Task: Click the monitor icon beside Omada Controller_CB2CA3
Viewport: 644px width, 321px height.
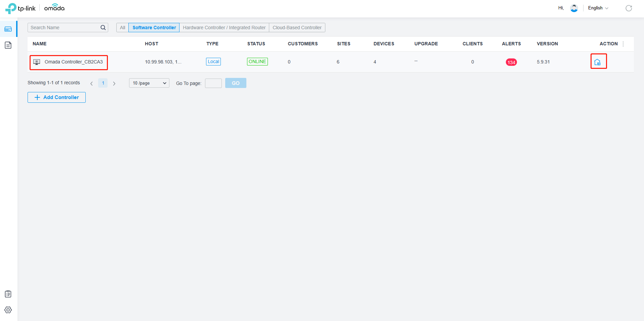Action: 37,62
